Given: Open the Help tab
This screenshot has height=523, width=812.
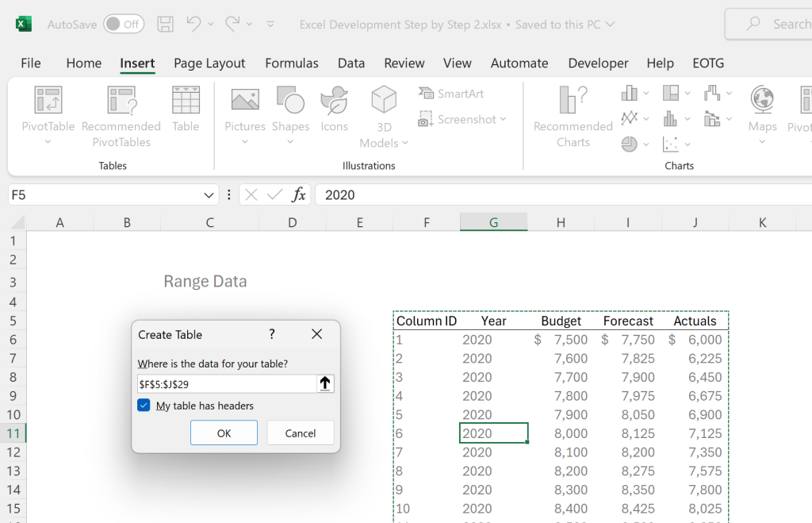Looking at the screenshot, I should coord(660,63).
